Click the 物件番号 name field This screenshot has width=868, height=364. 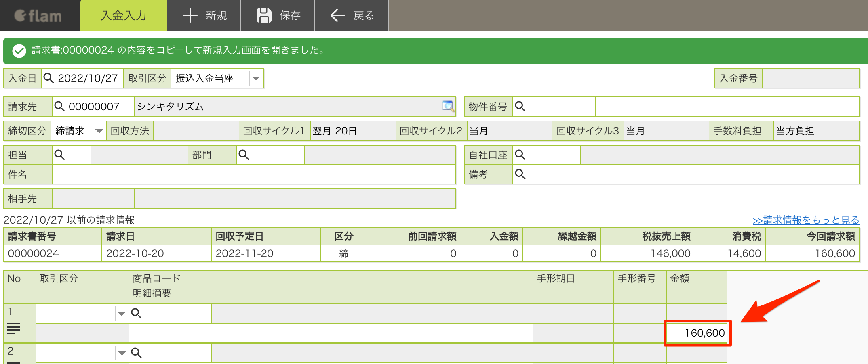tap(727, 107)
